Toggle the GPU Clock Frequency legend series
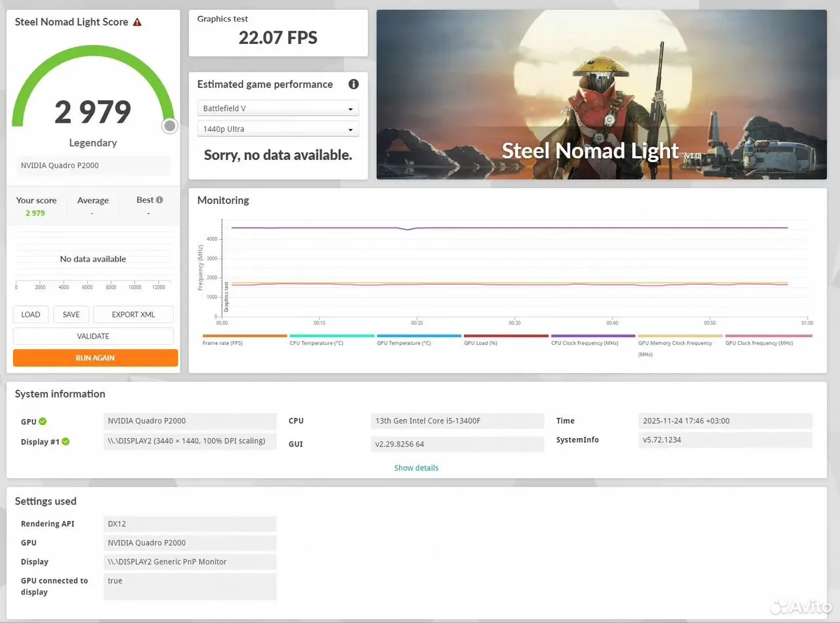 [768, 340]
